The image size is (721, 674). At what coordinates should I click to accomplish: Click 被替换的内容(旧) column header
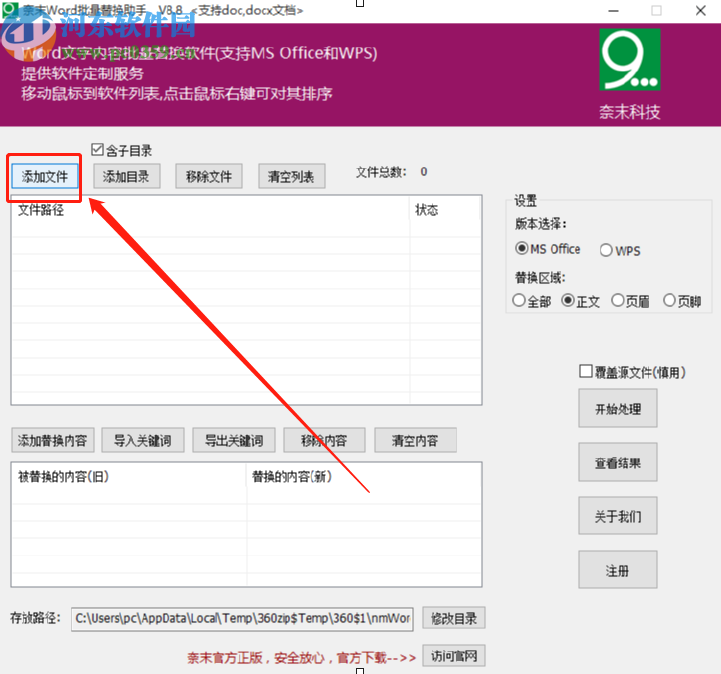(129, 476)
